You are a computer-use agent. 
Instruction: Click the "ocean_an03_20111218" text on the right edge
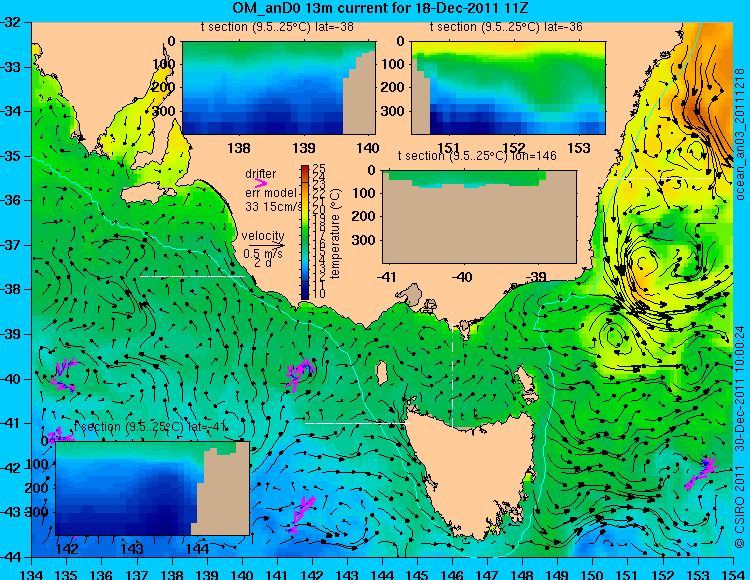click(740, 134)
